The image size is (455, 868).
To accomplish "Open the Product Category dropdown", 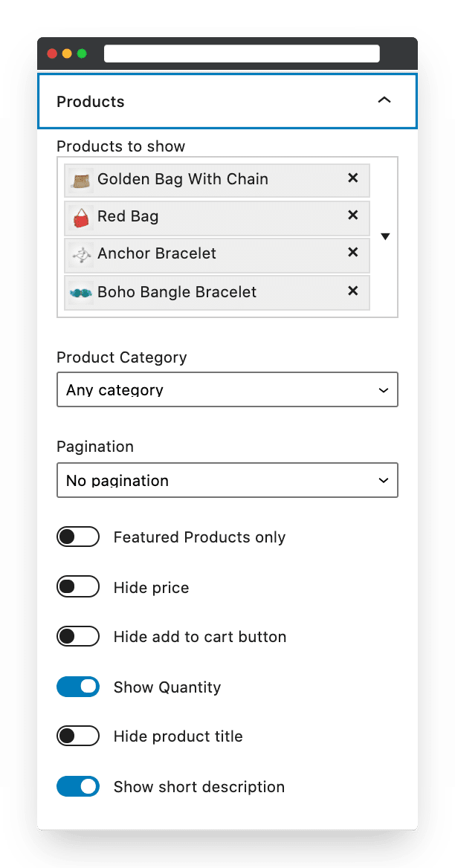I will coord(227,389).
